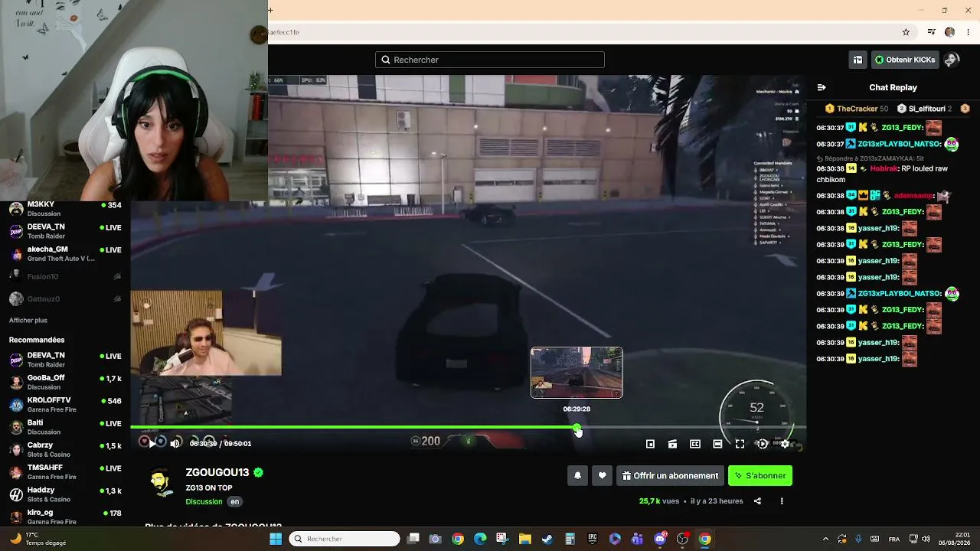
Task: Focus the Kick Rechercher search field
Action: pyautogui.click(x=490, y=60)
